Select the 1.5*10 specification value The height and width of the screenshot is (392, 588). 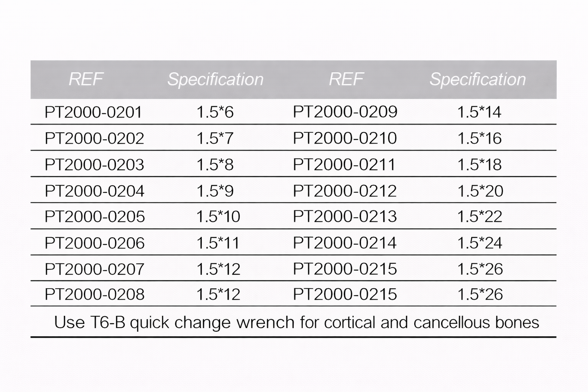point(218,217)
